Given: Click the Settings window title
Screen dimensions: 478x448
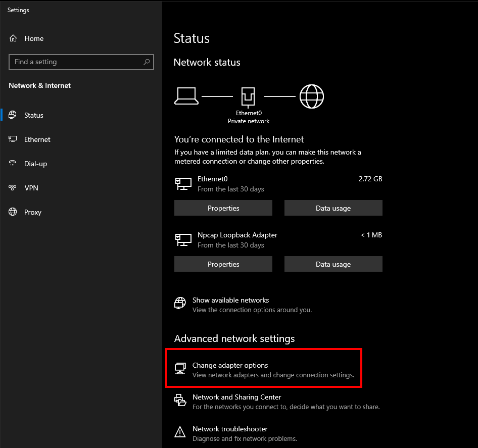Looking at the screenshot, I should (x=18, y=10).
